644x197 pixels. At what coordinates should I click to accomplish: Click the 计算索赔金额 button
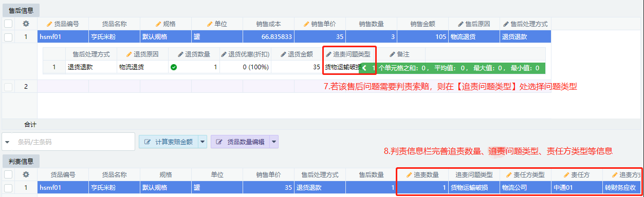[x=169, y=142]
